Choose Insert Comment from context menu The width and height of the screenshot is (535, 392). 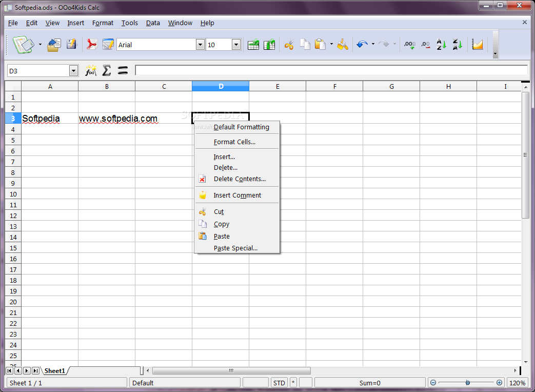tap(237, 195)
